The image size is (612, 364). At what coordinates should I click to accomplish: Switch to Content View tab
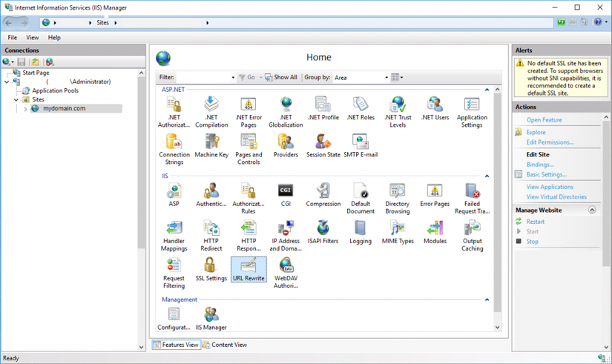point(225,345)
